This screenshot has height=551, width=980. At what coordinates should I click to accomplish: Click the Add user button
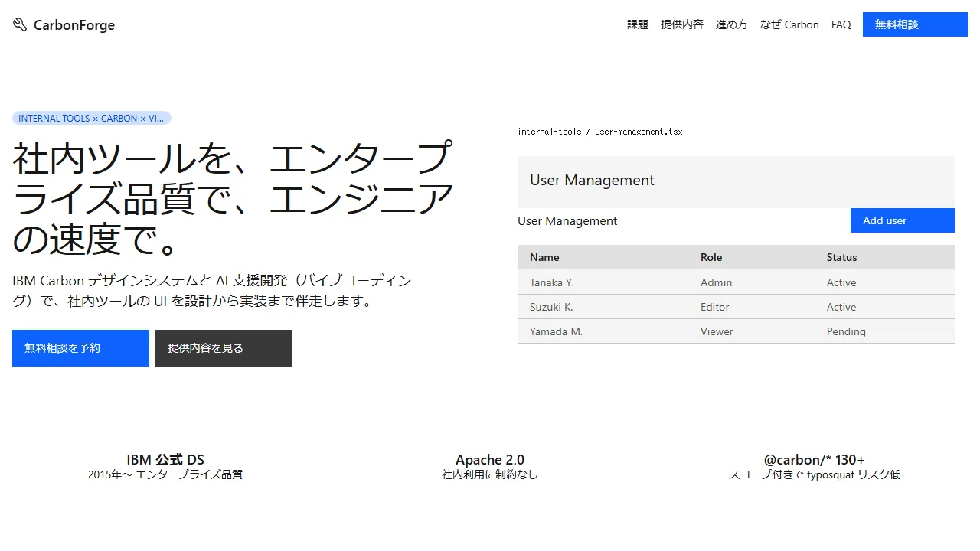click(903, 220)
